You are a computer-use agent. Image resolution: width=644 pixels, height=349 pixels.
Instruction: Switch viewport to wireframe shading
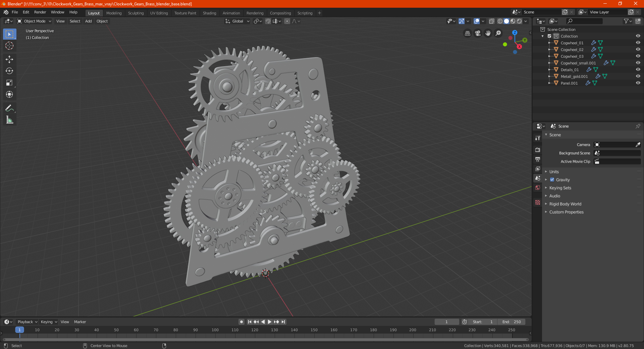[x=500, y=21]
